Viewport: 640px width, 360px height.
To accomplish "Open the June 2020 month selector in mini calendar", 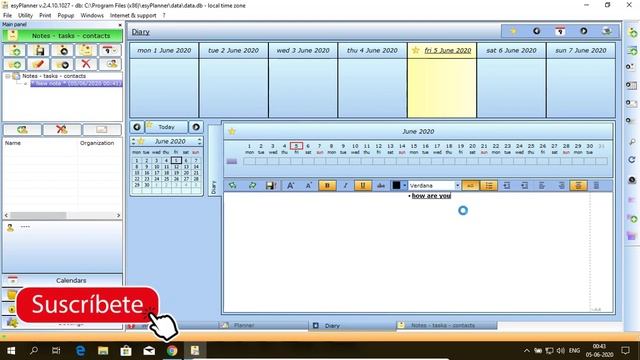I will click(170, 141).
